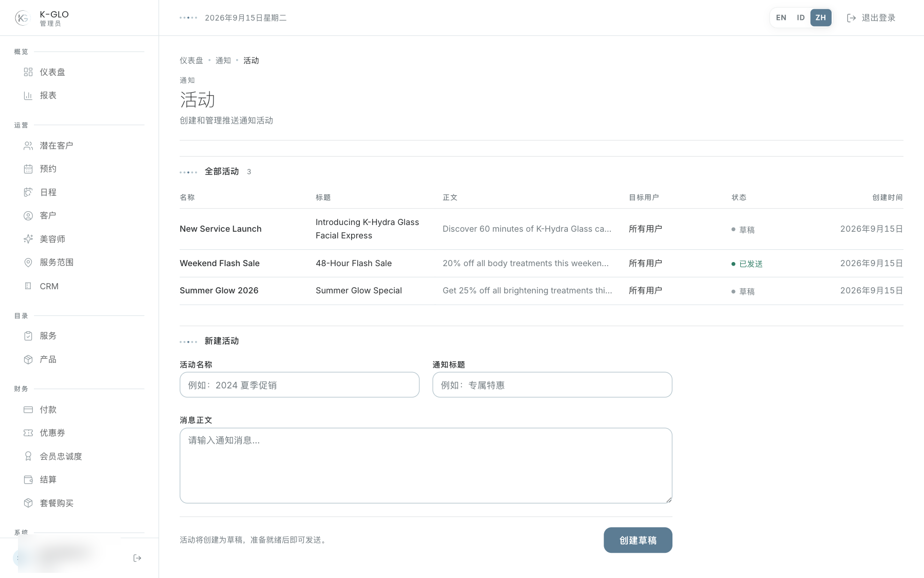Focus the 活动名称 input field
This screenshot has width=924, height=578.
coord(300,385)
